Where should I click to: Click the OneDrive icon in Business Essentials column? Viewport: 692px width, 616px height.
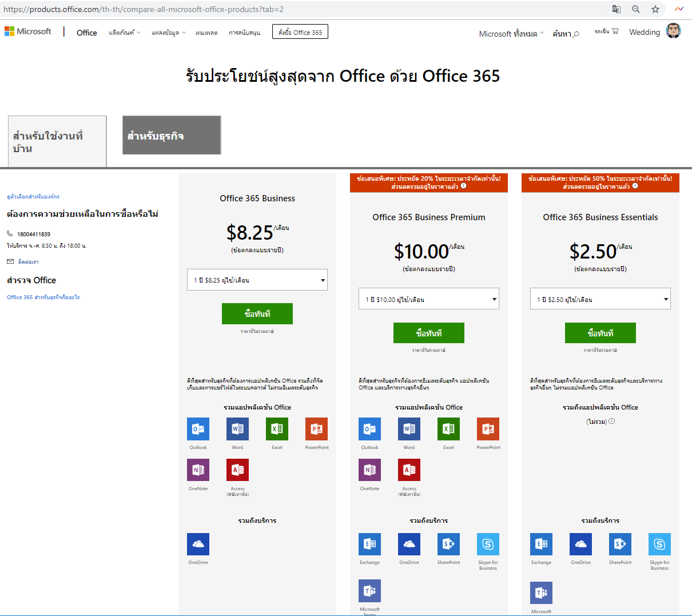click(580, 544)
